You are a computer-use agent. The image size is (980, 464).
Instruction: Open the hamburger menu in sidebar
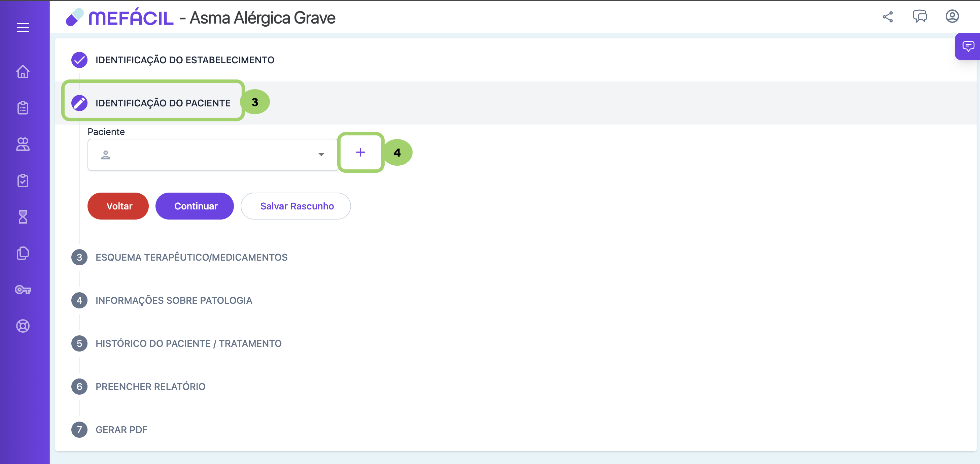click(23, 27)
